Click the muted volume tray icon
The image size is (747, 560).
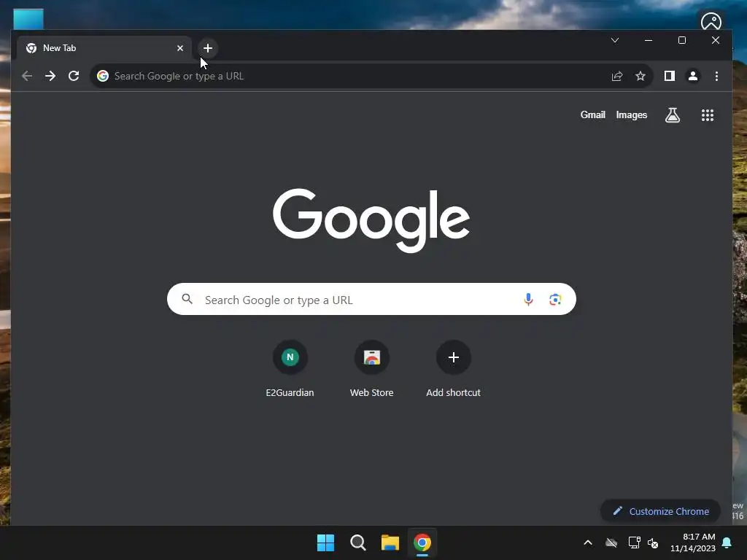[653, 542]
